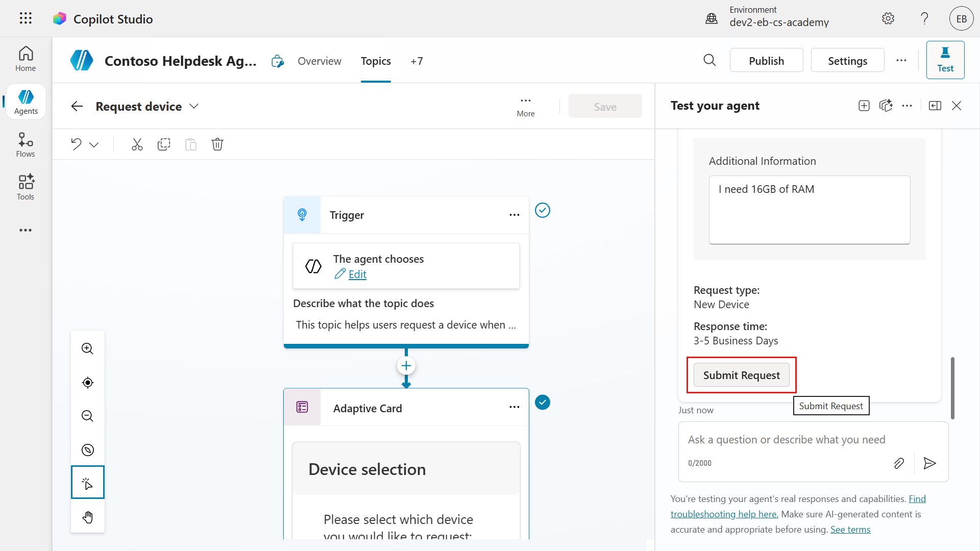Viewport: 980px width, 551px height.
Task: Click the delete trash icon in toolbar
Action: [217, 144]
